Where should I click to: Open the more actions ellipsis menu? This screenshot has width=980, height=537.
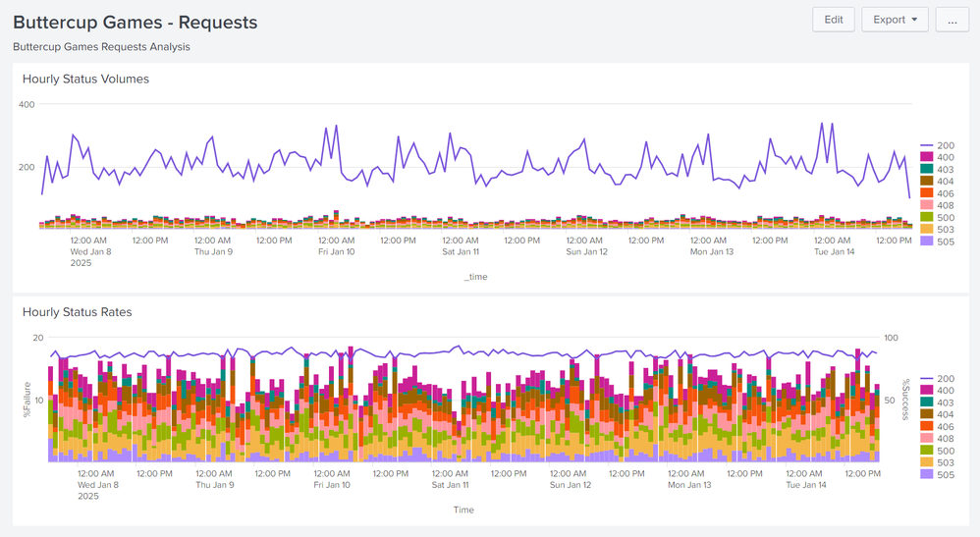[952, 20]
